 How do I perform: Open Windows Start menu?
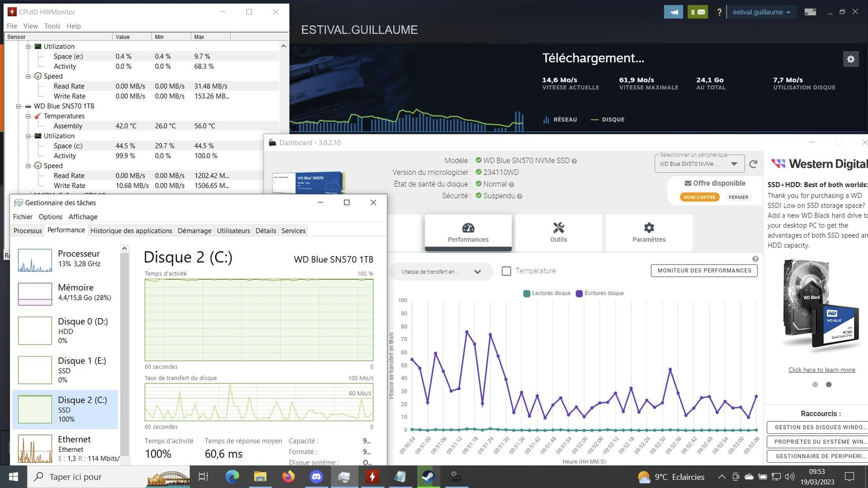pos(13,476)
